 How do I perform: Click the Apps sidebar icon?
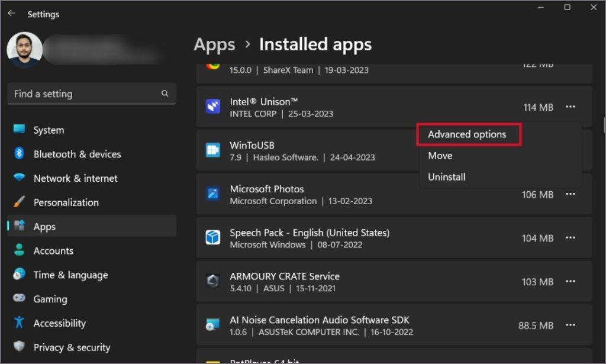[x=20, y=226]
